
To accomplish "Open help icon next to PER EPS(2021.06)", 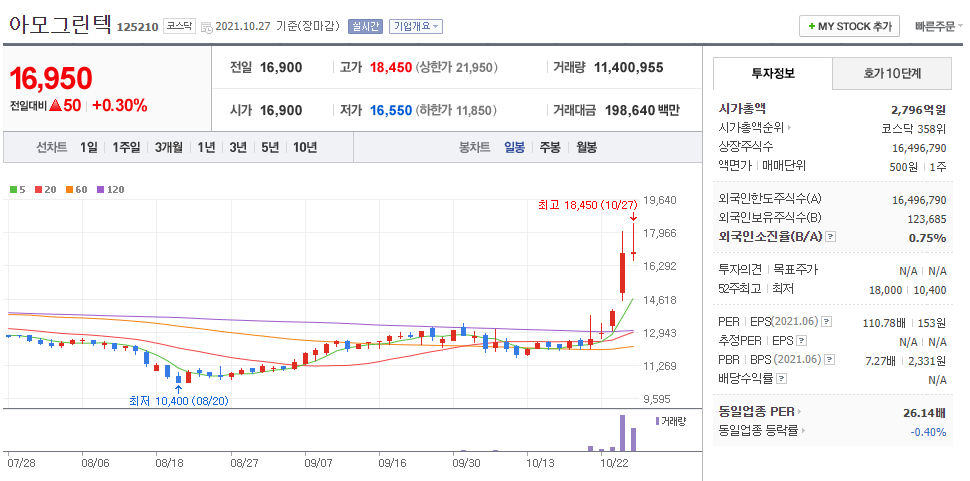I will click(x=826, y=322).
